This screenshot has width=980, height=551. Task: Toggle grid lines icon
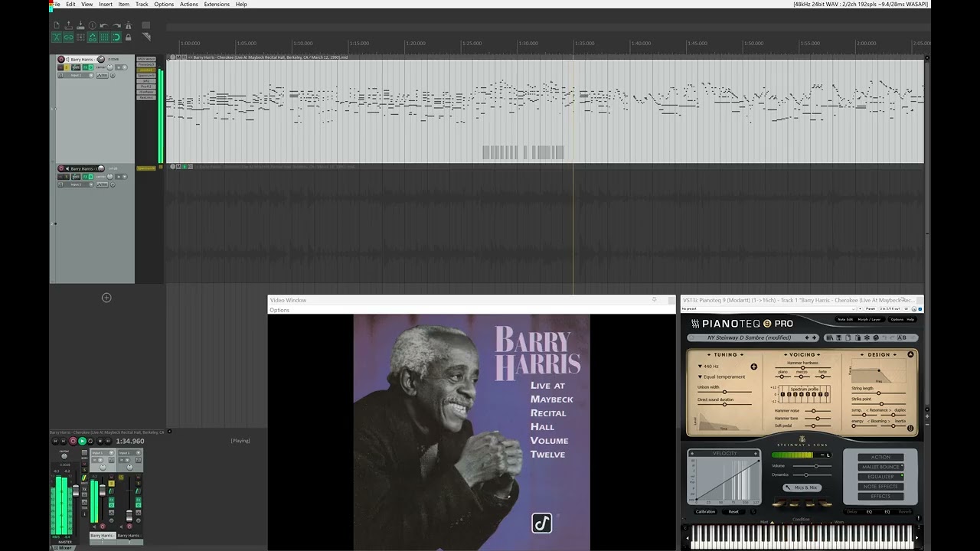(x=104, y=37)
